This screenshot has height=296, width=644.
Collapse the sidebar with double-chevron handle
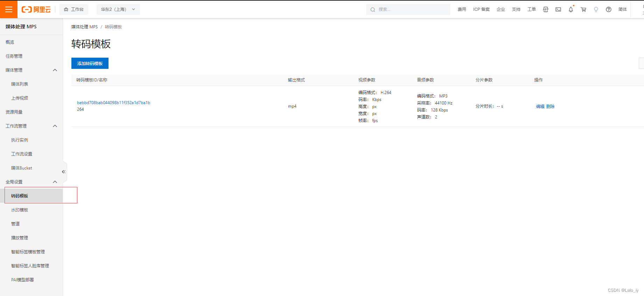[64, 172]
